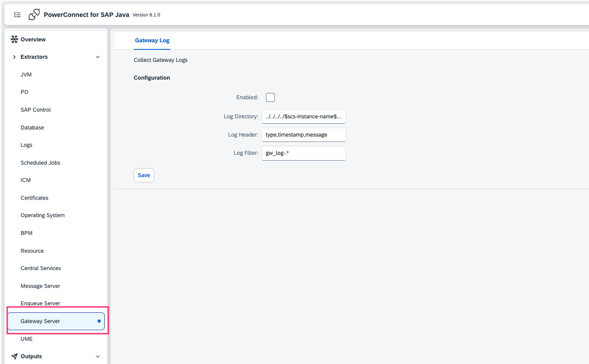Image resolution: width=589 pixels, height=364 pixels.
Task: Expand Extractors using the left arrow
Action: click(x=14, y=57)
